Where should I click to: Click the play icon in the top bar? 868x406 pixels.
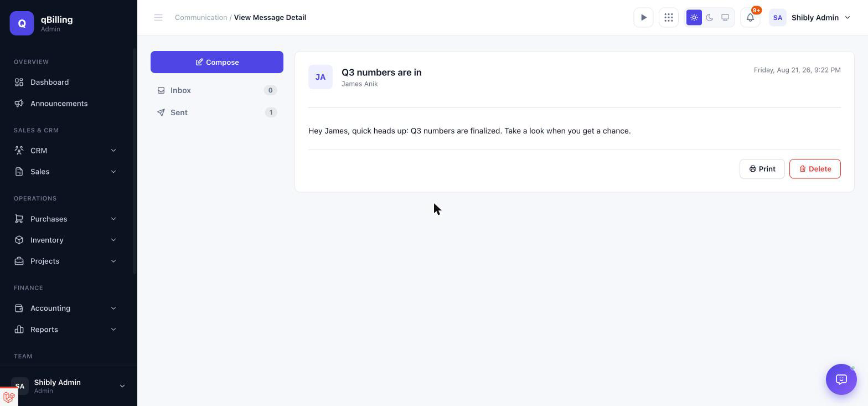[643, 18]
